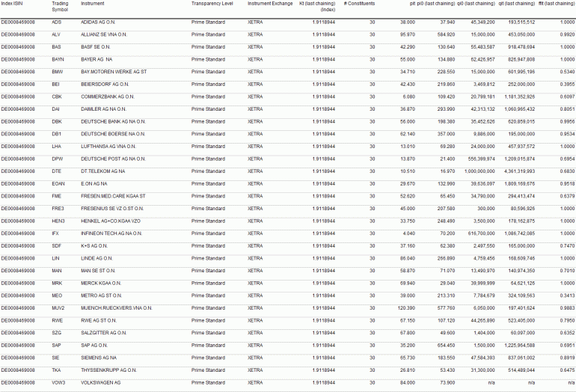Select the BAYER AG NA instrument
Image resolution: width=576 pixels, height=392 pixels.
(96, 60)
